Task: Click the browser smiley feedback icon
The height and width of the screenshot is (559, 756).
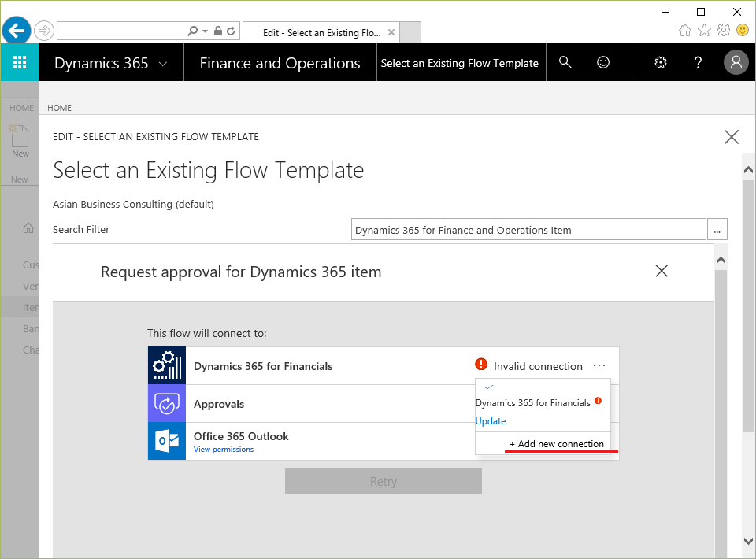Action: pos(743,31)
